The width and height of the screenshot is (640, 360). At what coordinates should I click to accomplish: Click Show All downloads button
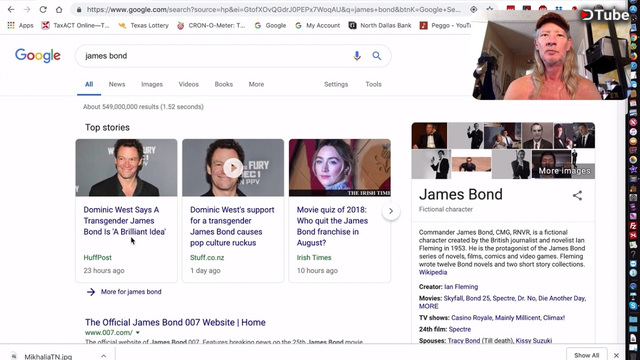[587, 355]
